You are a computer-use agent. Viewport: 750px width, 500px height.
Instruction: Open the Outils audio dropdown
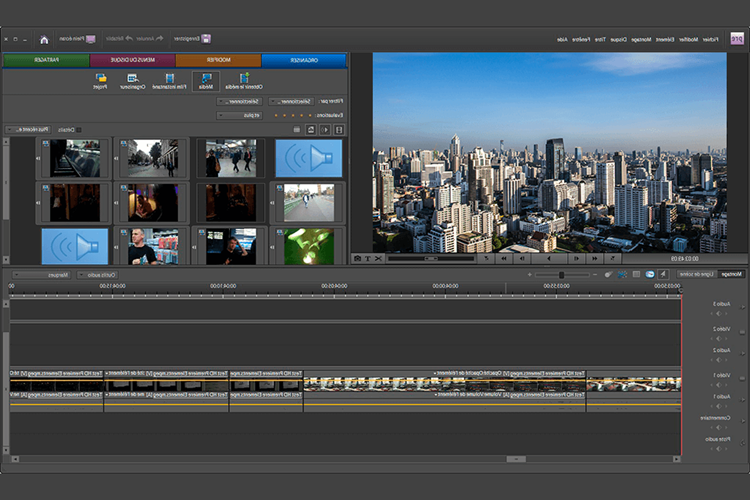coord(98,275)
